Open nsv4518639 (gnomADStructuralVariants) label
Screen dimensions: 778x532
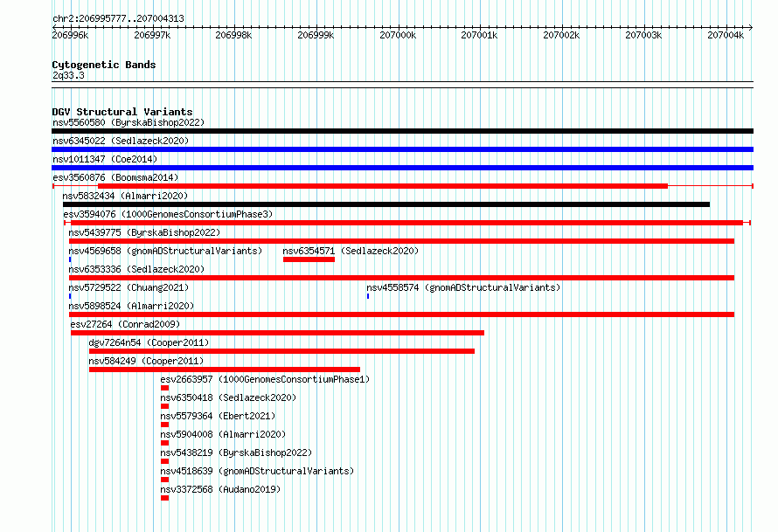(x=257, y=471)
